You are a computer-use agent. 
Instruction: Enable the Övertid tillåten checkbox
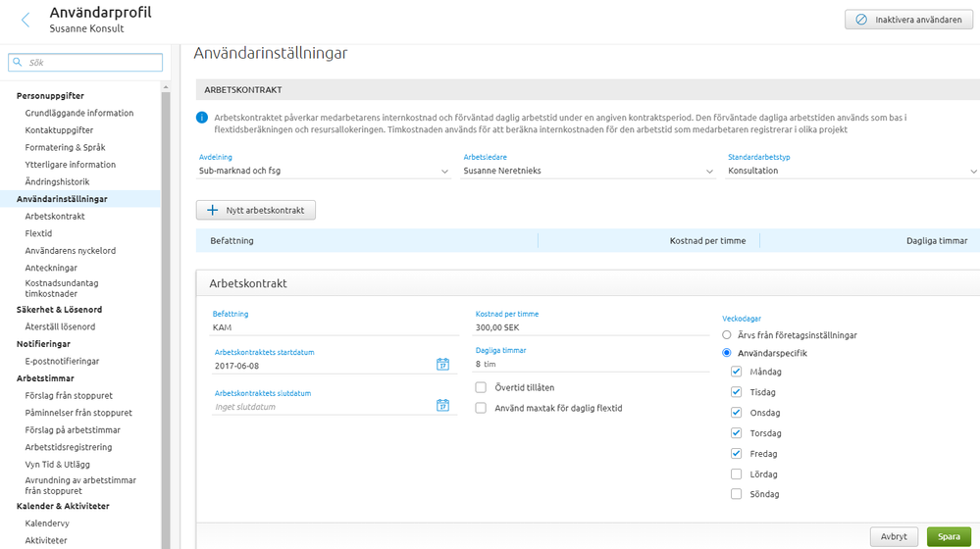(x=481, y=387)
